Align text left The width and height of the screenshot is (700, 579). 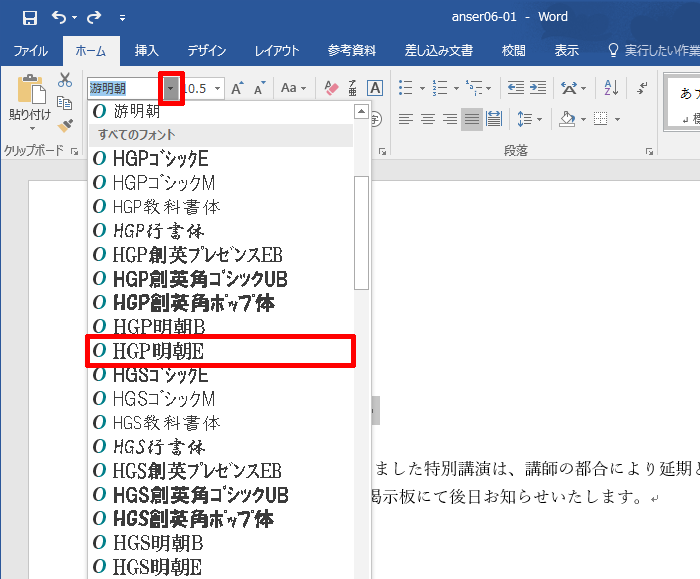point(406,119)
